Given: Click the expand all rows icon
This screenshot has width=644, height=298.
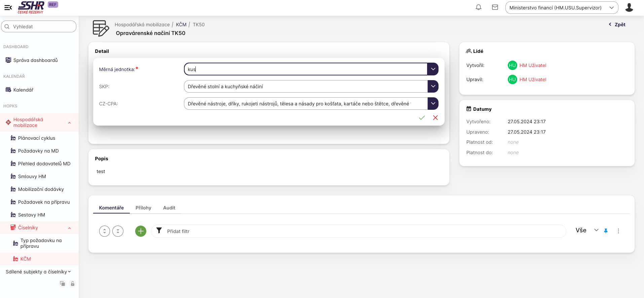Looking at the screenshot, I should [105, 231].
